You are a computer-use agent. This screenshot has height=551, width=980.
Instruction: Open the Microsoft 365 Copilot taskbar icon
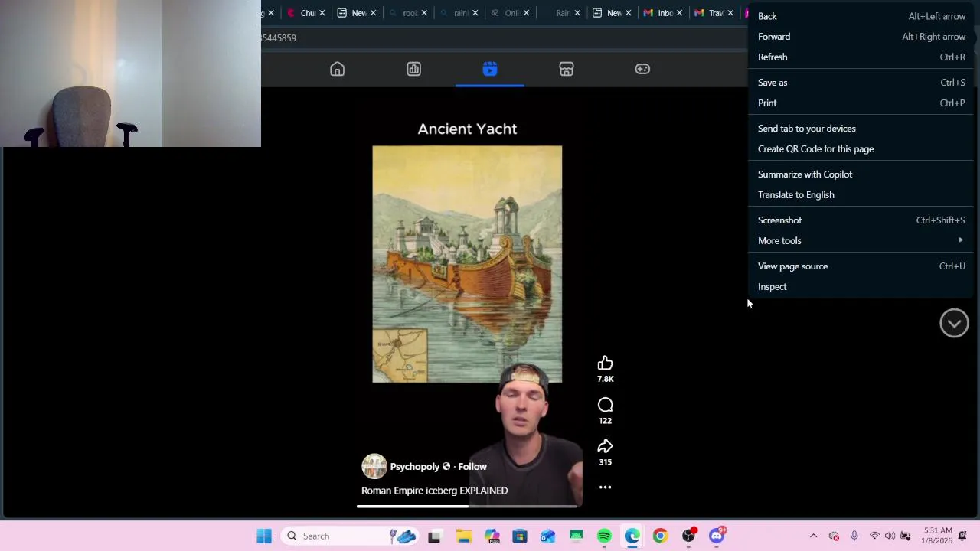click(492, 536)
